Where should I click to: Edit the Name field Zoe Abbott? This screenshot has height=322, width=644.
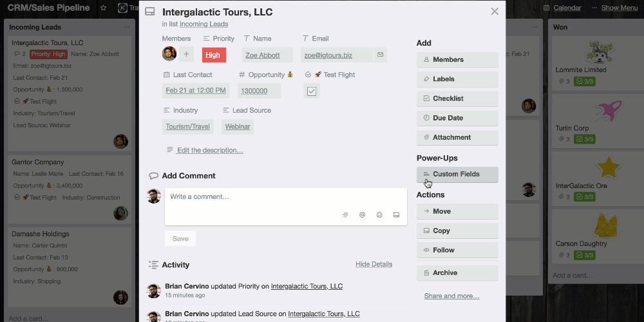[267, 55]
